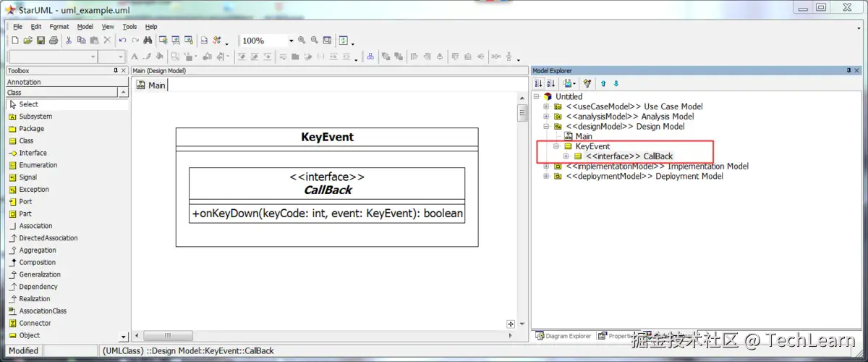Pin the Model Explorer panel
Image resolution: width=868 pixels, height=362 pixels.
(x=848, y=70)
